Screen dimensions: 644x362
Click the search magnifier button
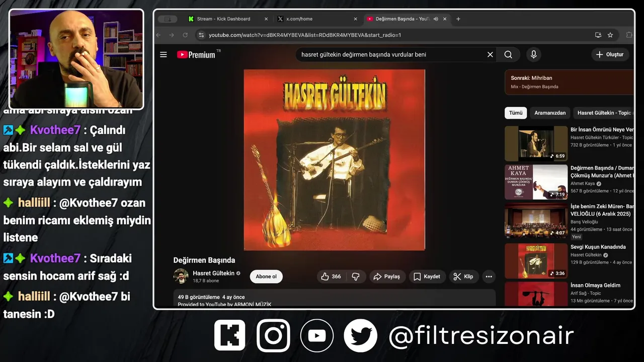[508, 54]
